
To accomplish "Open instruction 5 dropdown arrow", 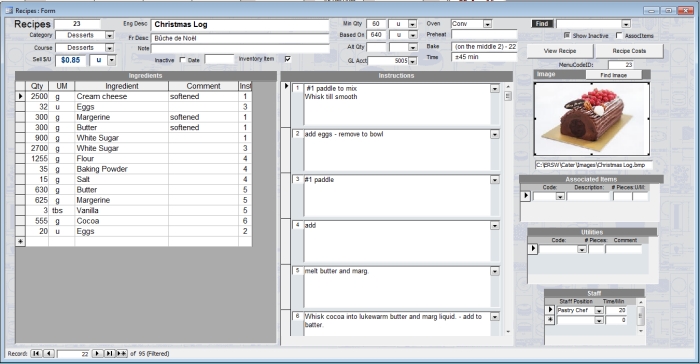I will [495, 271].
